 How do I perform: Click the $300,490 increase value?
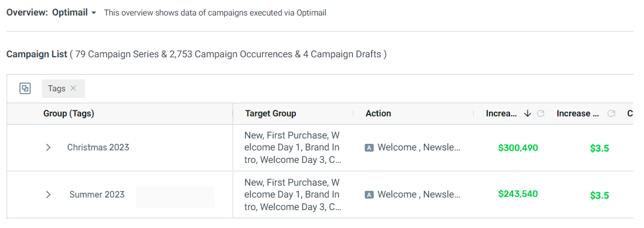[x=518, y=147]
